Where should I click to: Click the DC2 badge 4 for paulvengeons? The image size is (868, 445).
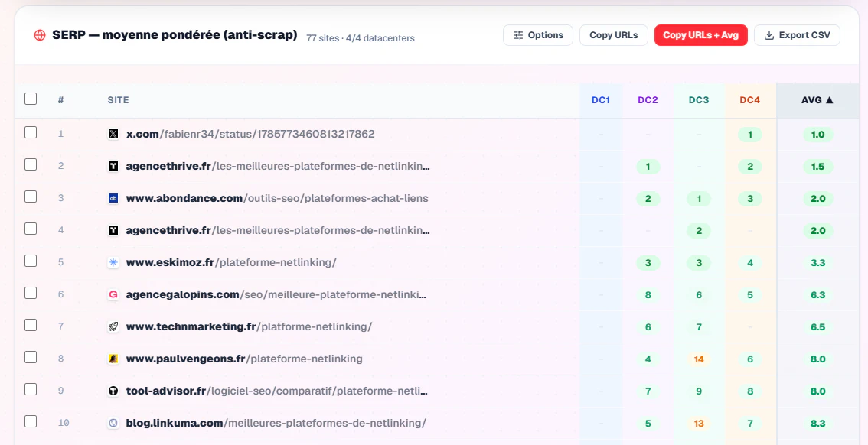point(648,359)
